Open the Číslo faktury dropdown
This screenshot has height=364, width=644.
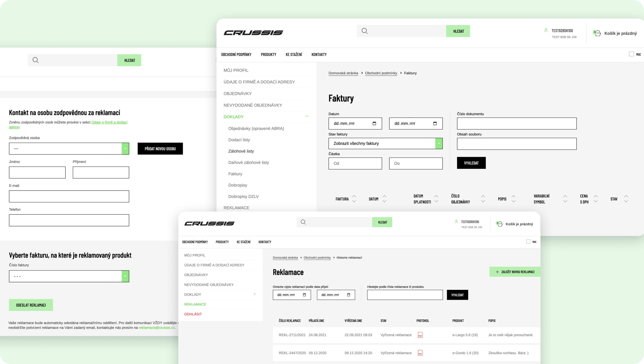(x=125, y=276)
